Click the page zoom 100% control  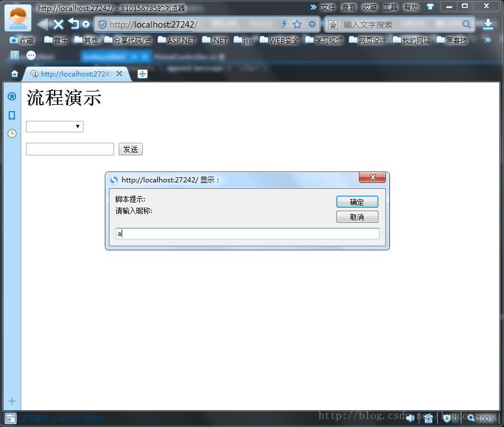tap(482, 418)
